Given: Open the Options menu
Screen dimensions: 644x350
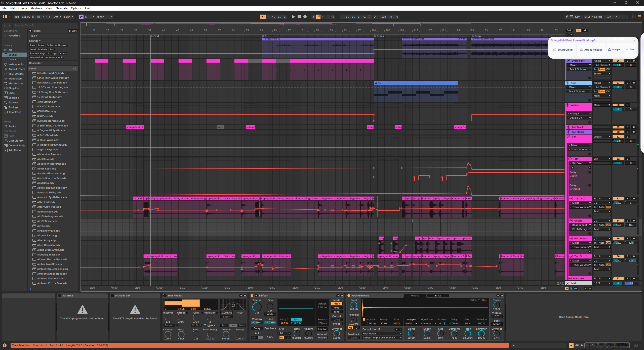Looking at the screenshot, I should pos(76,8).
